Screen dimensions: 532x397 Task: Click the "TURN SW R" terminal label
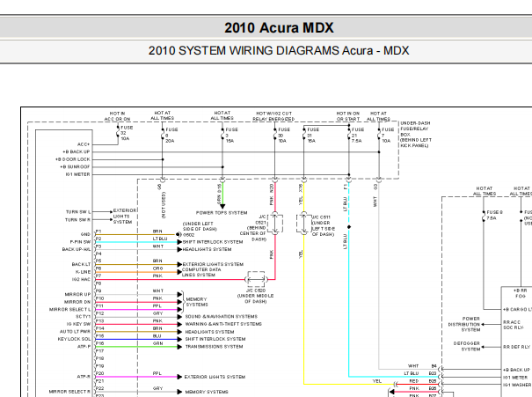point(77,220)
